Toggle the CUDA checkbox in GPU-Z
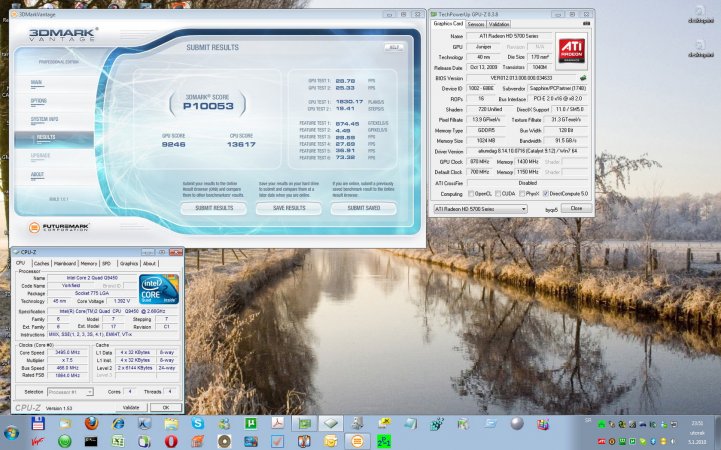The image size is (721, 450). (x=498, y=194)
